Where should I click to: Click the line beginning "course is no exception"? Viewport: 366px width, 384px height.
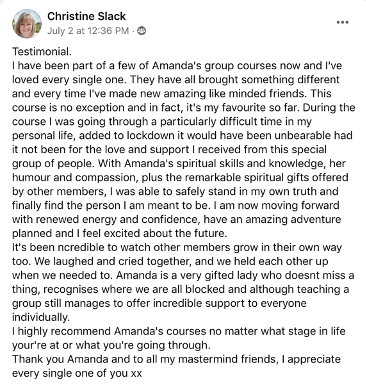coord(184,108)
